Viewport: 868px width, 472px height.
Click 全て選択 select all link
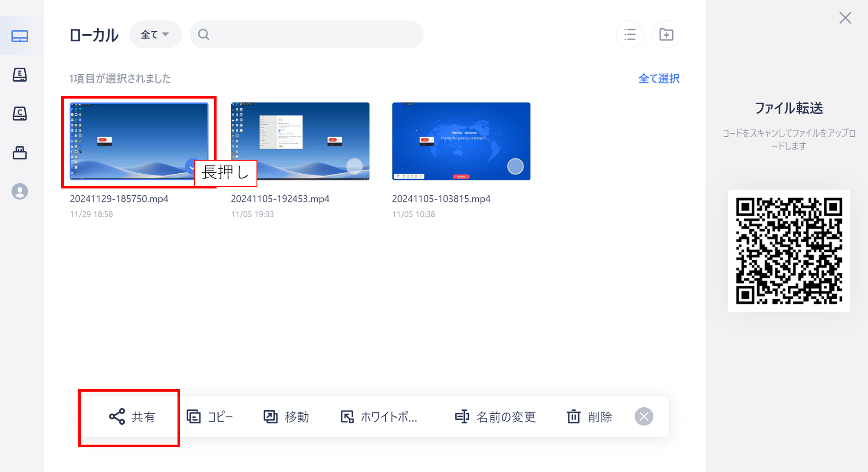(659, 79)
